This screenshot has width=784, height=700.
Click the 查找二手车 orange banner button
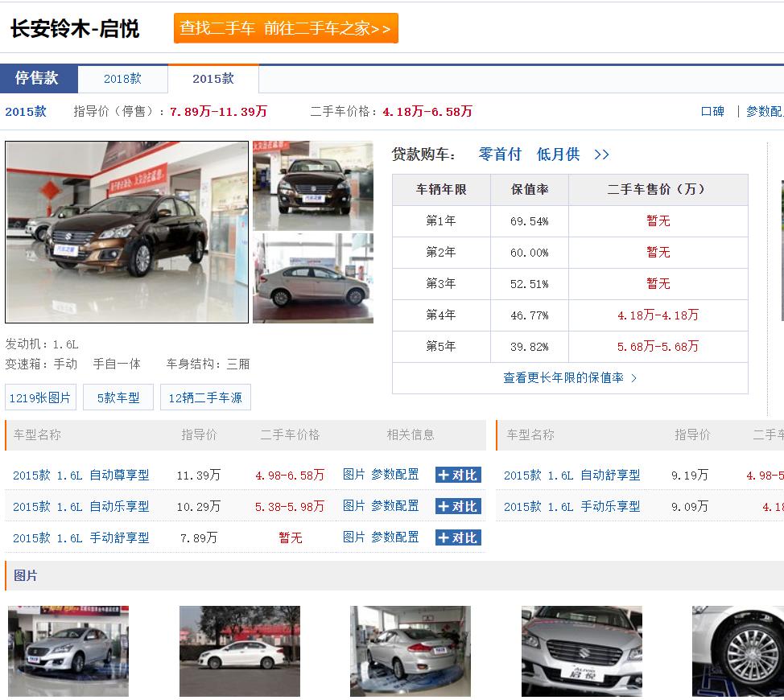pyautogui.click(x=285, y=28)
